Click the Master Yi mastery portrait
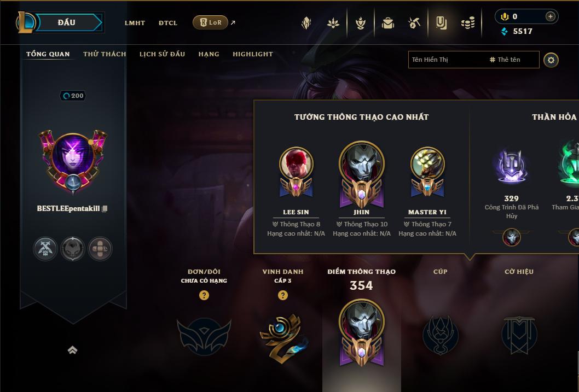The image size is (579, 392). [x=427, y=173]
